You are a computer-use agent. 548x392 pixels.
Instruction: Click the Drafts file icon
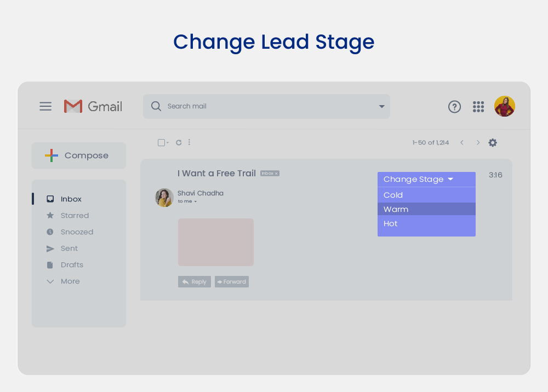coord(50,265)
